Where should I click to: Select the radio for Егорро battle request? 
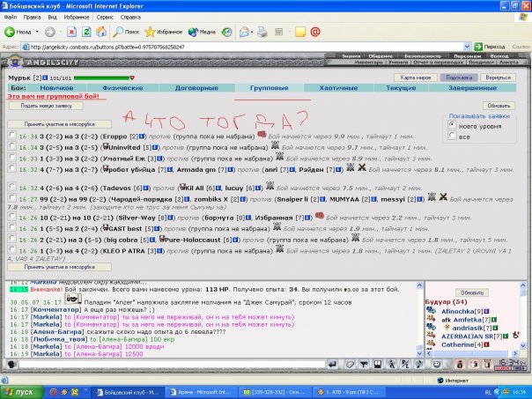[12, 135]
